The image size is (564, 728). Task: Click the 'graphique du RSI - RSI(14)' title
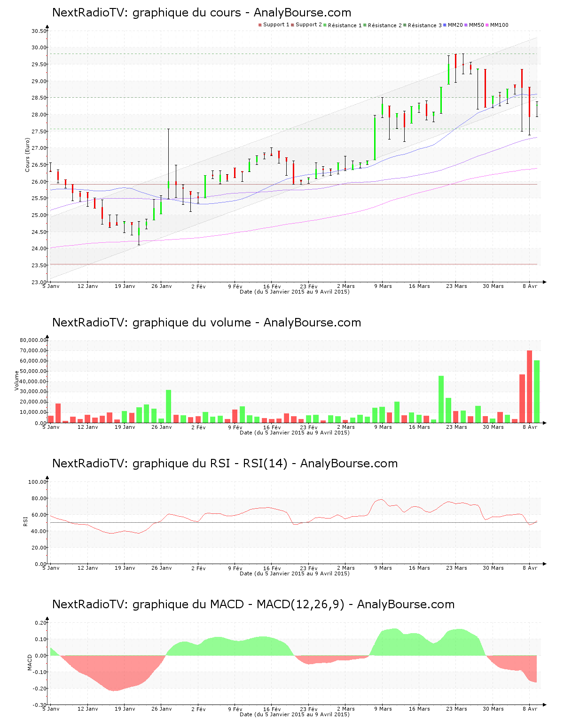[x=225, y=464]
